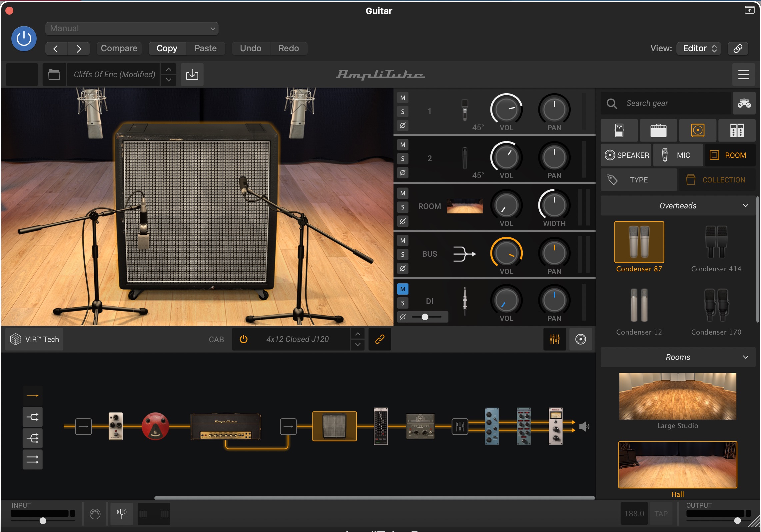Click the Compare button
Screen dimensions: 761x532
tap(119, 49)
